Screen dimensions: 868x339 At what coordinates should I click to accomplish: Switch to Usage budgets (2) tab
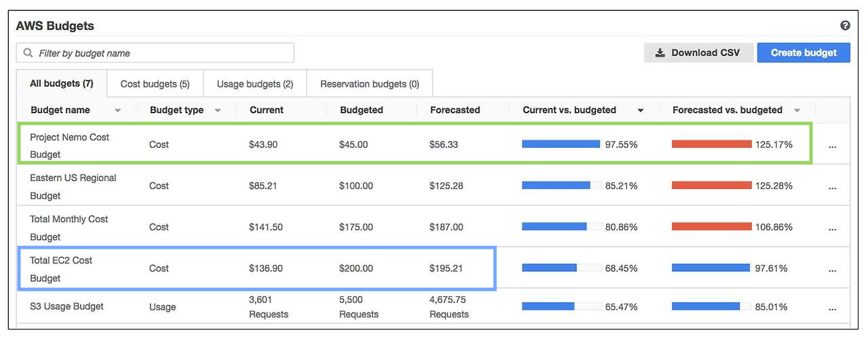coord(255,84)
